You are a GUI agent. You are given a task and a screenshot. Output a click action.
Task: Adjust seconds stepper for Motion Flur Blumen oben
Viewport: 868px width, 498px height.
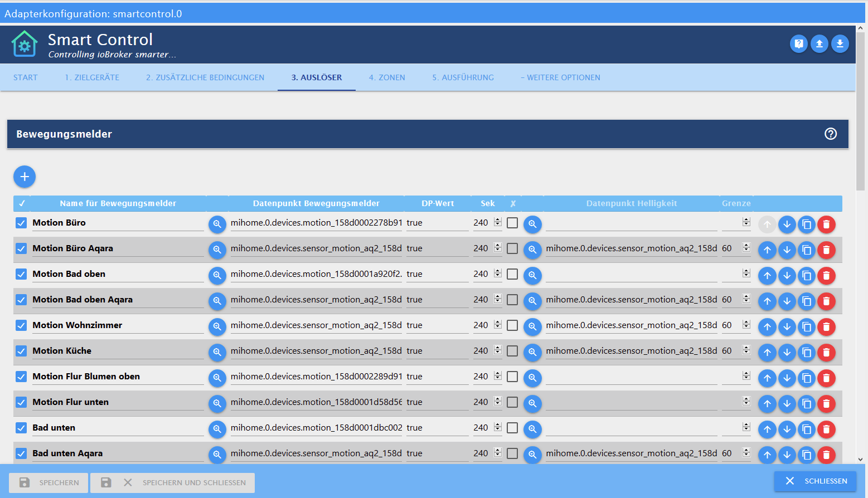498,376
